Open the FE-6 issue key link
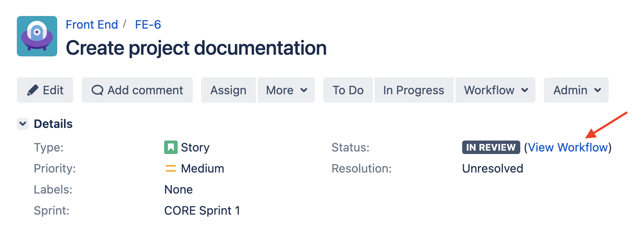Image resolution: width=644 pixels, height=239 pixels. tap(148, 24)
